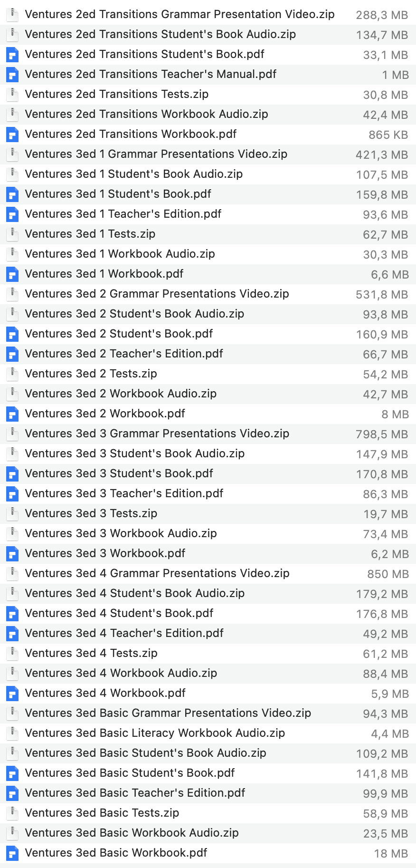The width and height of the screenshot is (416, 868).
Task: Click the PDF icon of Ventures 3ed 3 Teacher's Edition.pdf
Action: coord(12,494)
